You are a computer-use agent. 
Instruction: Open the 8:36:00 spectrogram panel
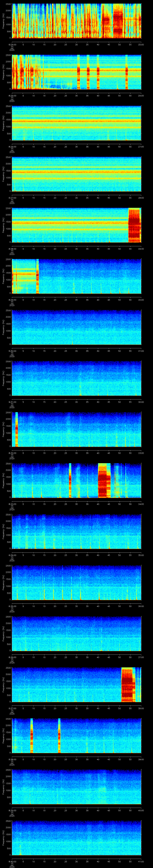pos(76,633)
